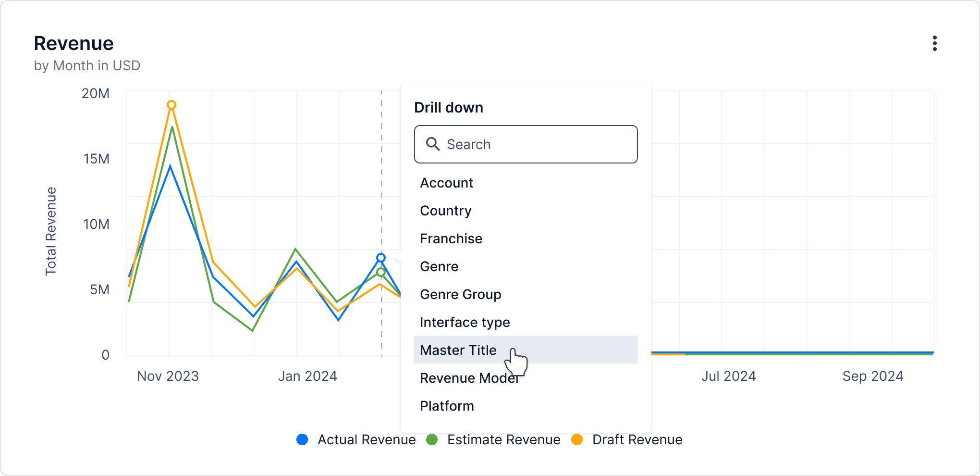Click the blue Actual Revenue data point
Screen dimensions: 980x476
point(381,258)
